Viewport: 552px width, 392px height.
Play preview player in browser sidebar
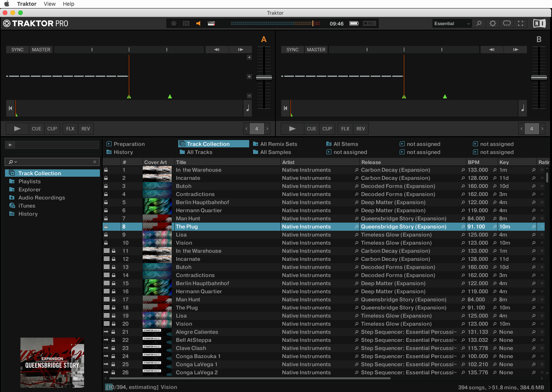pos(10,145)
